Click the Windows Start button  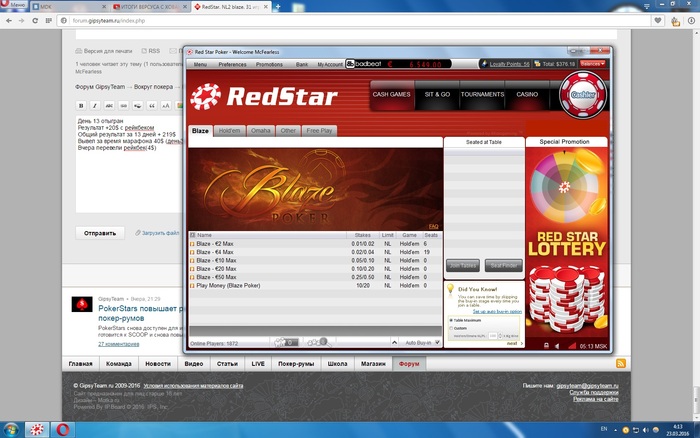tap(11, 430)
